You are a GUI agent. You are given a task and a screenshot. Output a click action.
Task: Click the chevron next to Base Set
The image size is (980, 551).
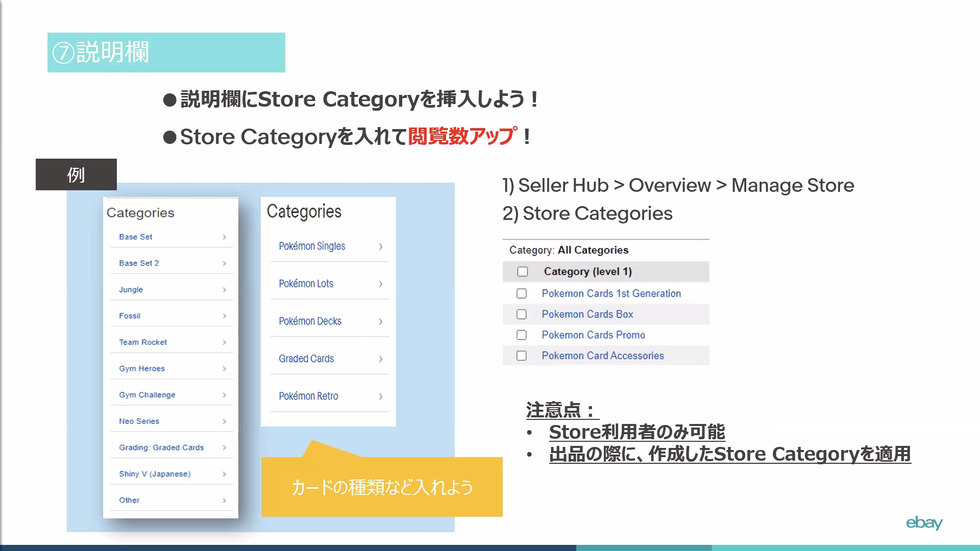pos(224,237)
